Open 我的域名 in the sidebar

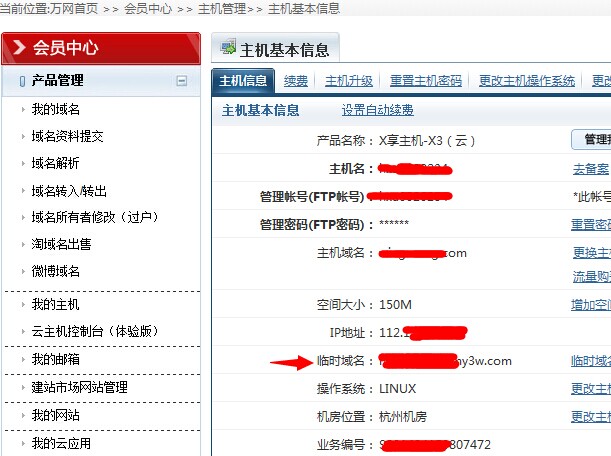click(x=56, y=109)
